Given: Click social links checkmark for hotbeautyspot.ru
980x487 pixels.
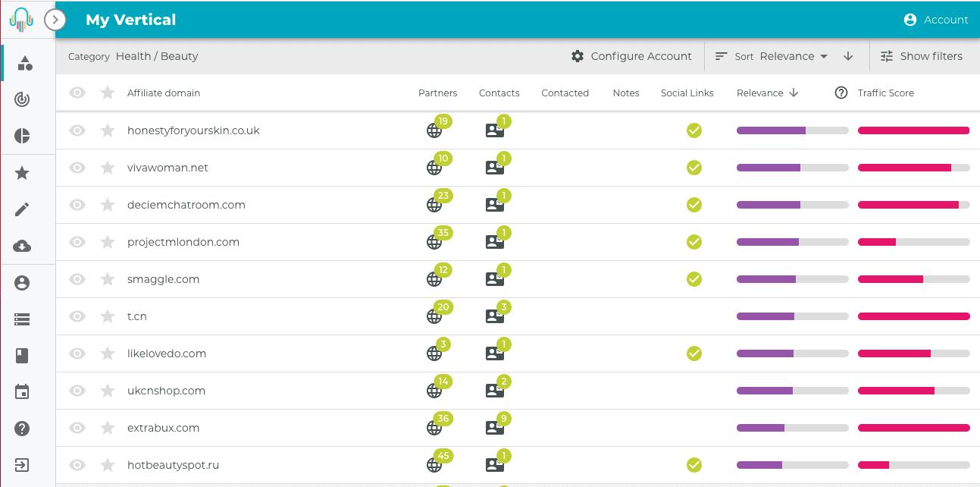Looking at the screenshot, I should (694, 465).
